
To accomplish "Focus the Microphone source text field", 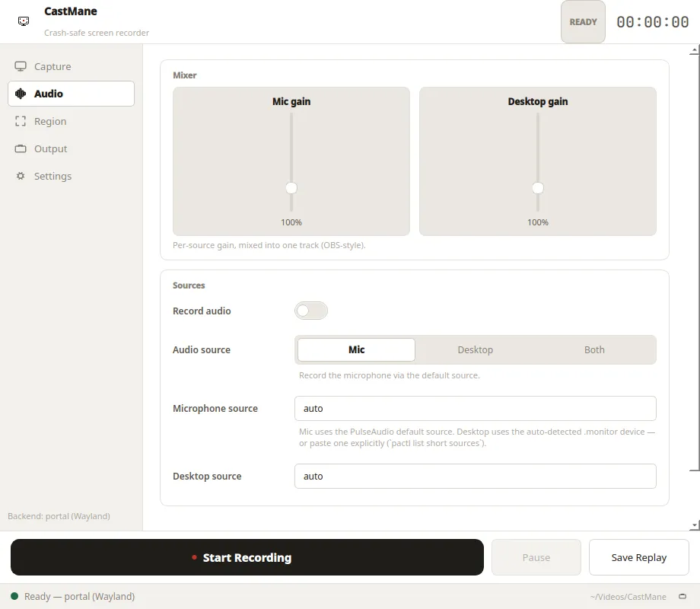I will [x=475, y=408].
